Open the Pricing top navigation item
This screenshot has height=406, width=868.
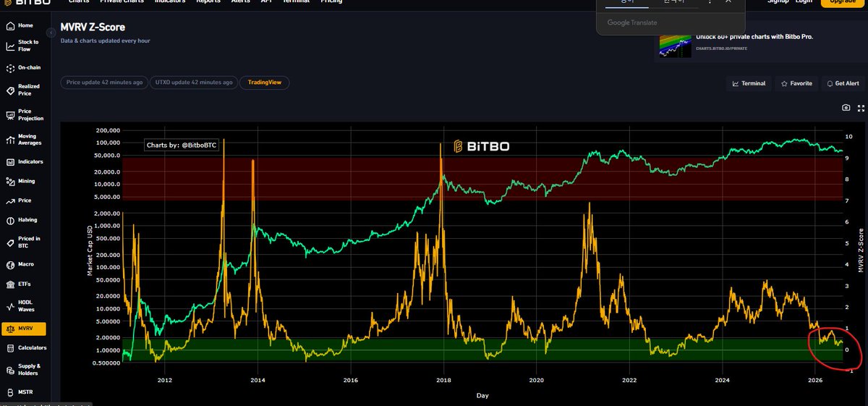point(331,2)
